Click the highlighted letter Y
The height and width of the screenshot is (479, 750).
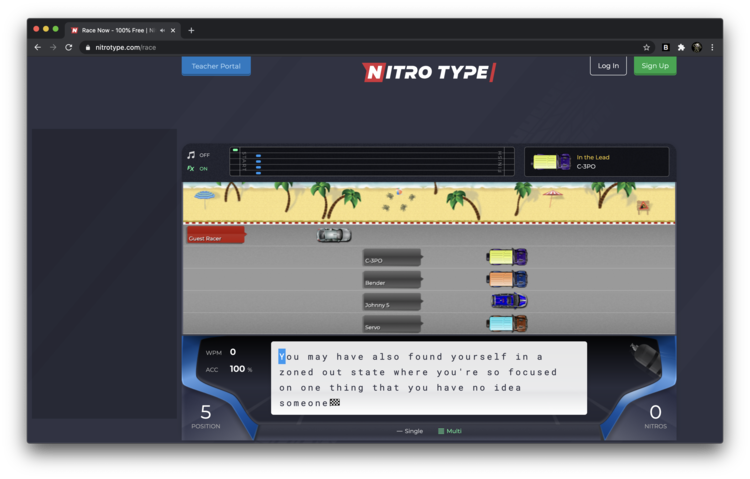coord(282,356)
